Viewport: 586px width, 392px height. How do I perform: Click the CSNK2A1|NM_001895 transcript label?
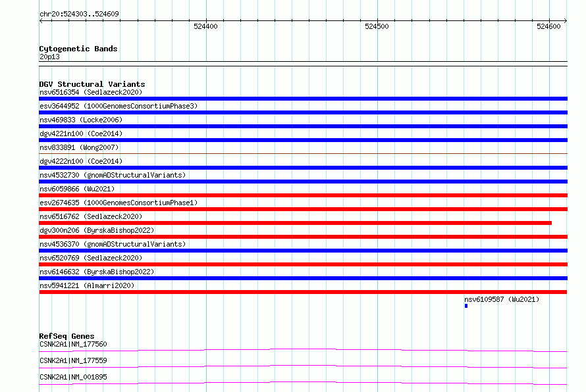pyautogui.click(x=73, y=377)
